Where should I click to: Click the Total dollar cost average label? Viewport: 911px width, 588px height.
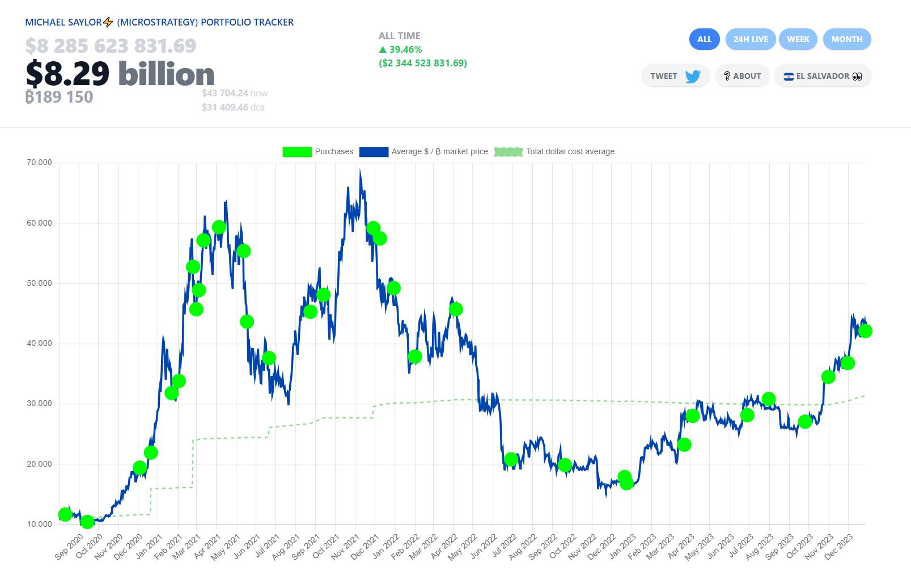[570, 152]
